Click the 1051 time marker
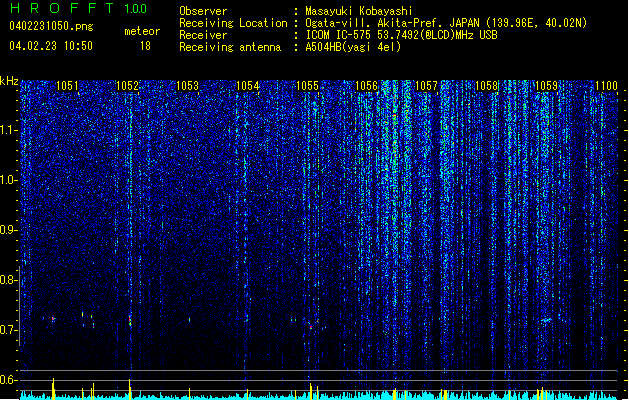 [x=67, y=86]
